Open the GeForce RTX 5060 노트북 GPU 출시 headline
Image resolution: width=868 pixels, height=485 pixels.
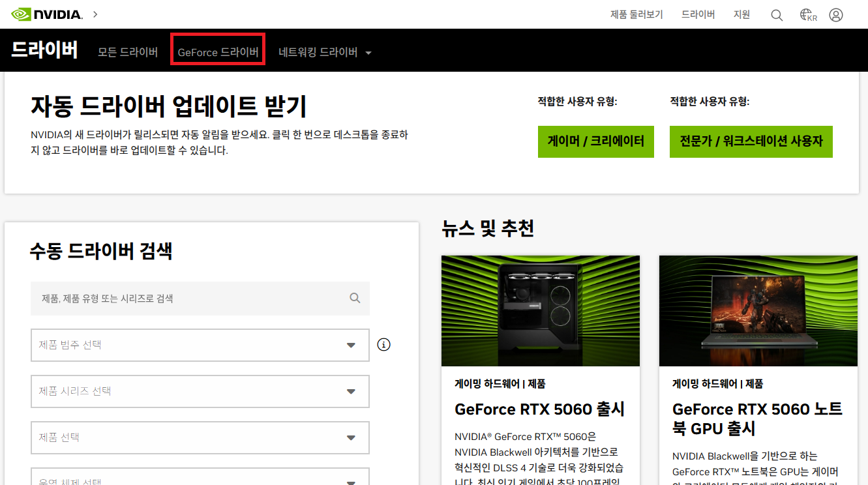(757, 419)
